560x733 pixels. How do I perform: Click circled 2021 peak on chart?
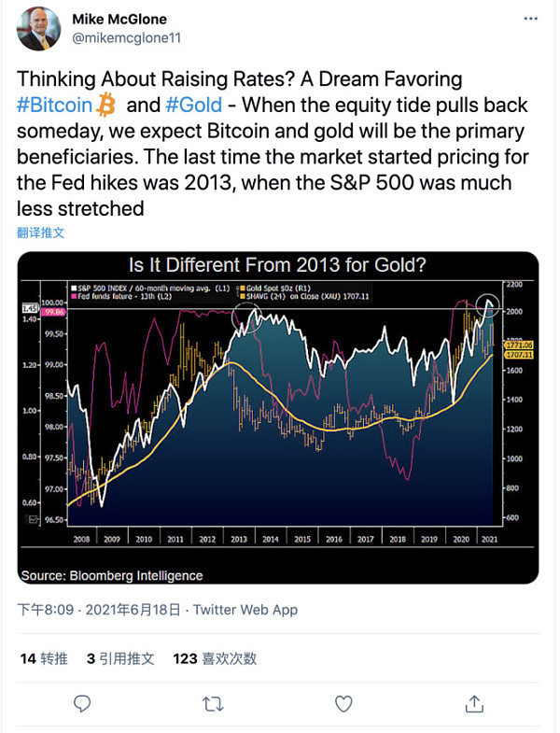(x=487, y=304)
